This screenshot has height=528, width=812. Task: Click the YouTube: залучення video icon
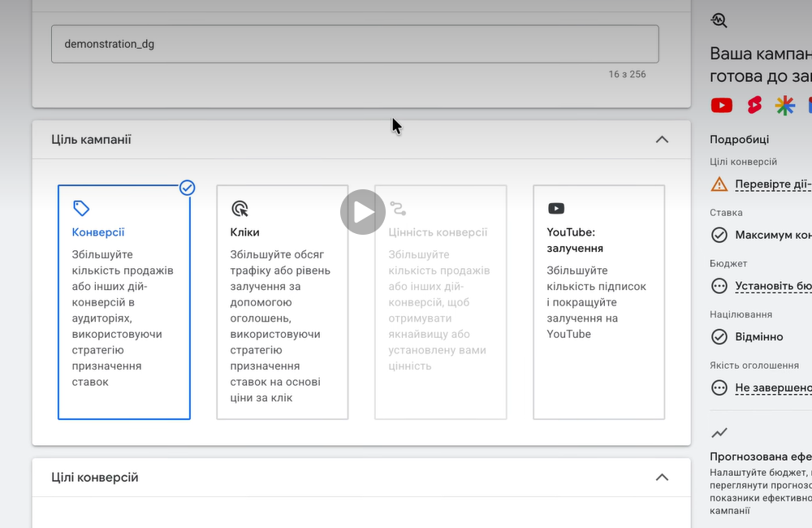(556, 208)
